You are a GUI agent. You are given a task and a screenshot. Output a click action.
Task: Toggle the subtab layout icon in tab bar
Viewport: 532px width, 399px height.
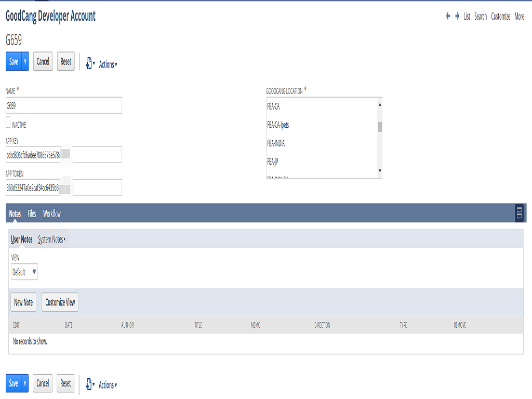point(519,213)
